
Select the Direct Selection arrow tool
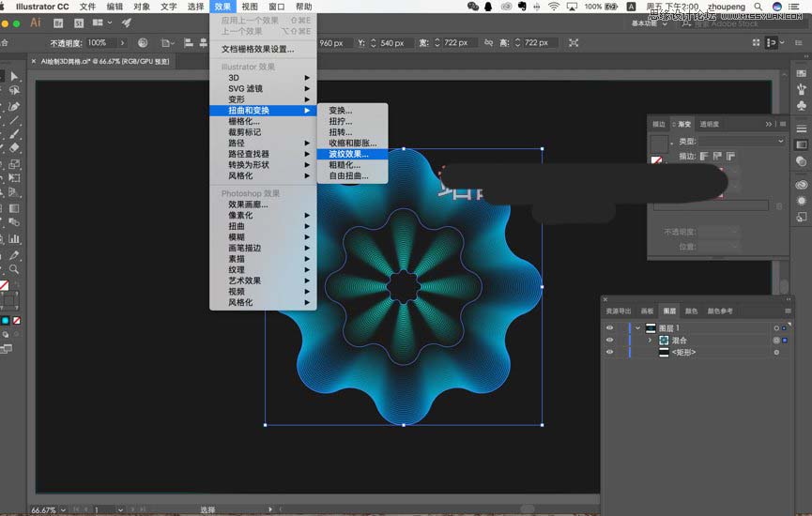pos(14,77)
